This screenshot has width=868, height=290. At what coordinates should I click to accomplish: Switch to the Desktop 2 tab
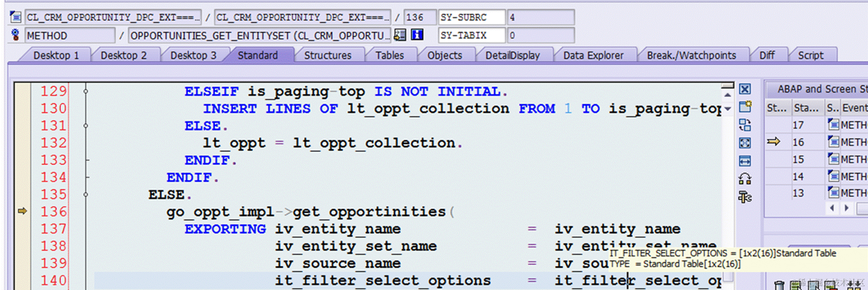(x=124, y=55)
